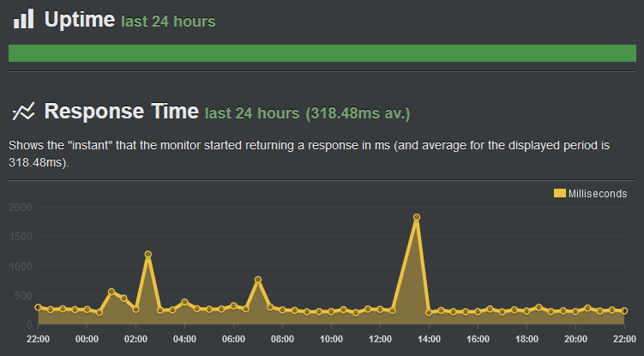Click the Uptime heading

pyautogui.click(x=80, y=20)
